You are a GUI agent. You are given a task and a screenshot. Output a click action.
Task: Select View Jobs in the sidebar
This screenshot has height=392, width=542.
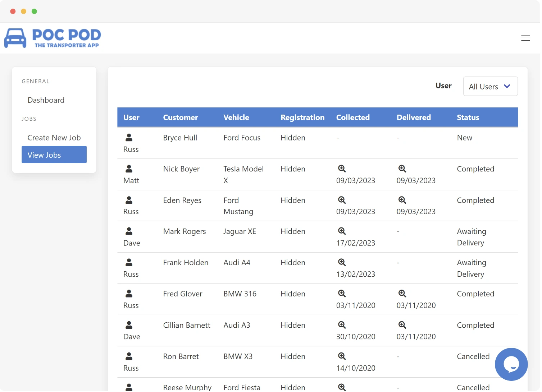44,155
